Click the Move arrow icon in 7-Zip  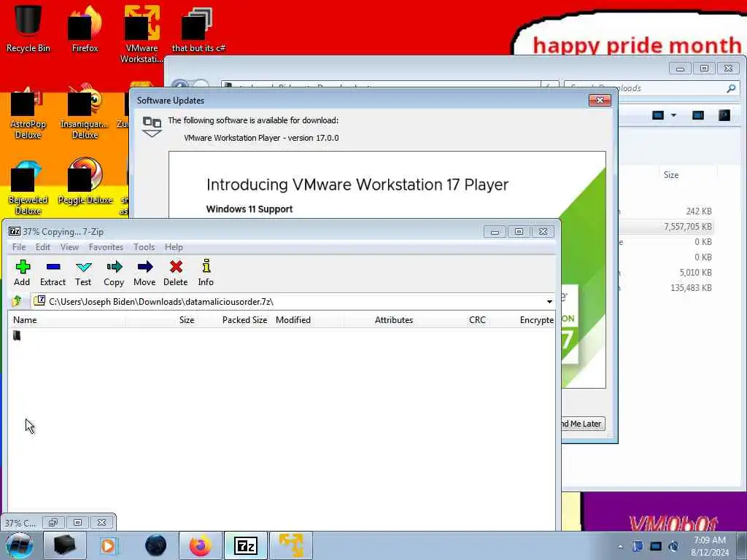tap(144, 273)
